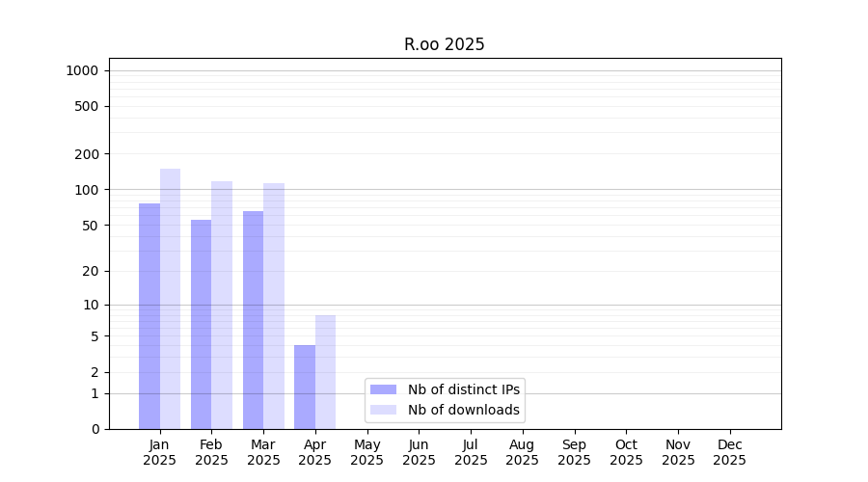The image size is (868, 482).
Task: Click the chart title 'R.oo 2025'
Action: (x=444, y=44)
